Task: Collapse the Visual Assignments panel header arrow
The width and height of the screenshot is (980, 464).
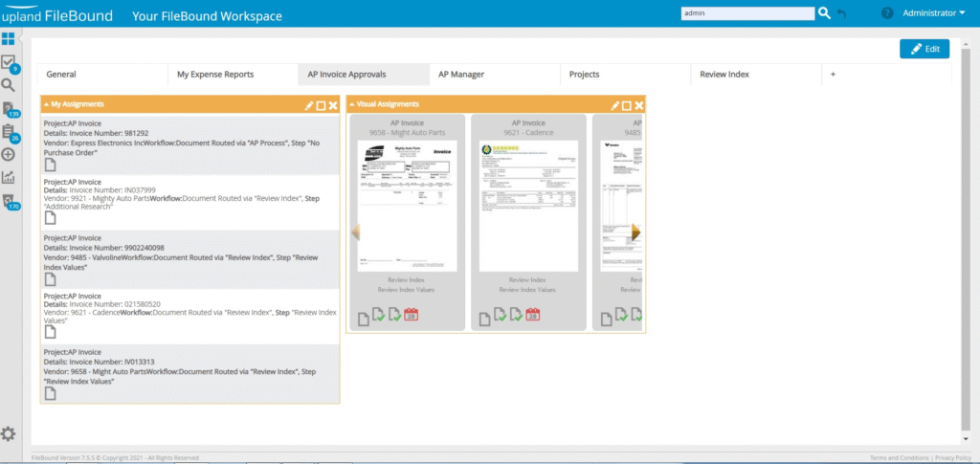Action: [x=351, y=104]
